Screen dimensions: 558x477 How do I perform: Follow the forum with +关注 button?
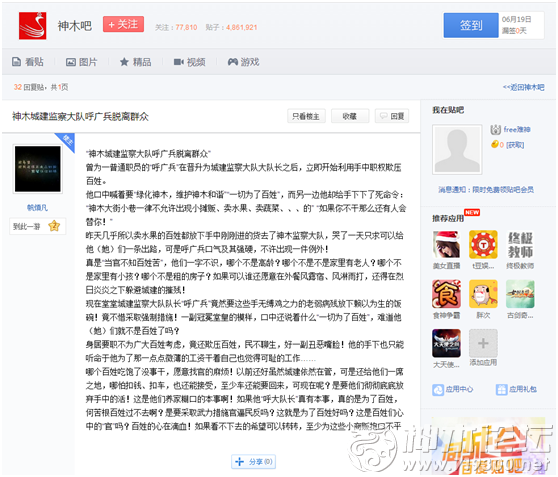coord(123,24)
